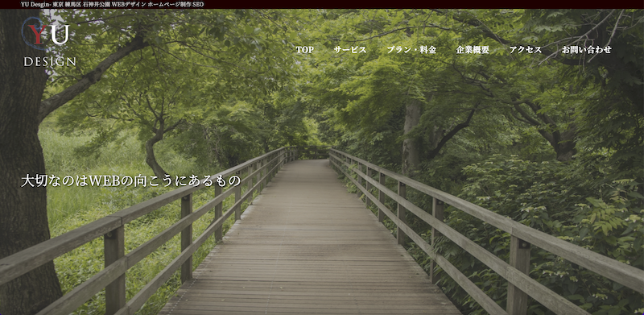Select 企業概要 in the navigation
This screenshot has width=644, height=315.
point(473,50)
